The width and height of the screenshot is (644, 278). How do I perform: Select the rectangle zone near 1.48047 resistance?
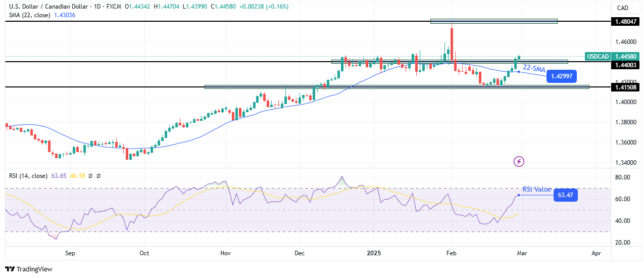click(x=493, y=21)
